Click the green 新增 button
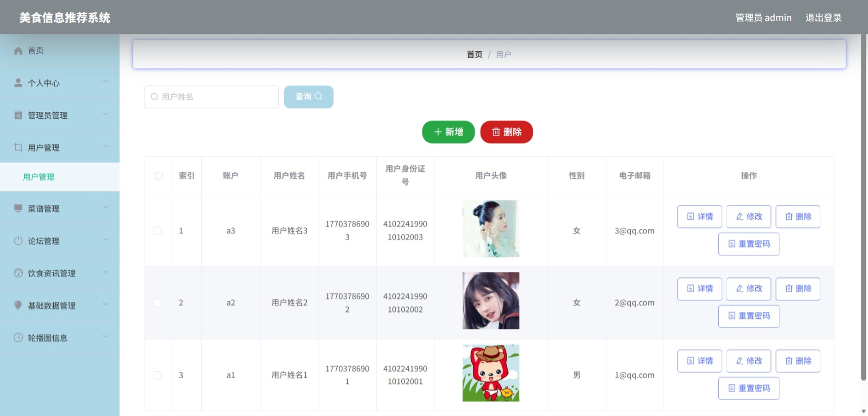Image resolution: width=868 pixels, height=416 pixels. click(448, 132)
